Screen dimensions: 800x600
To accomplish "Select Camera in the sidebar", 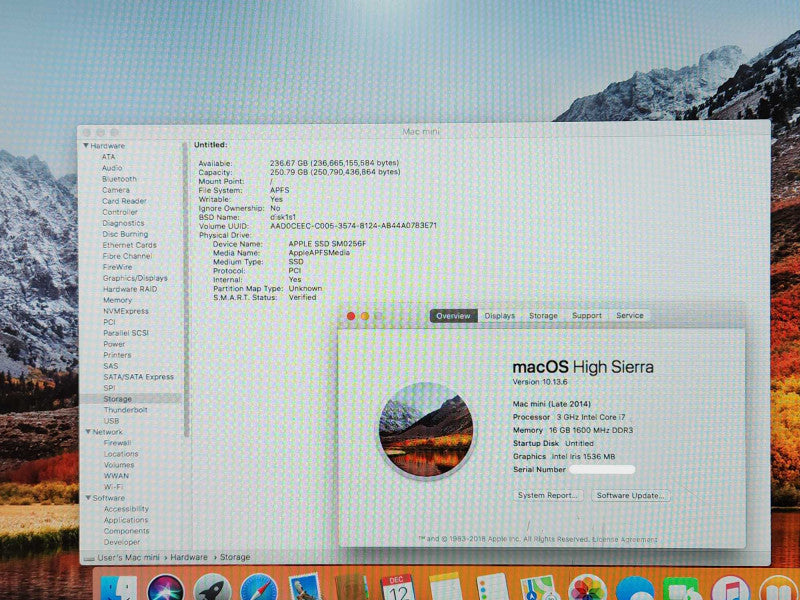I will pyautogui.click(x=116, y=190).
